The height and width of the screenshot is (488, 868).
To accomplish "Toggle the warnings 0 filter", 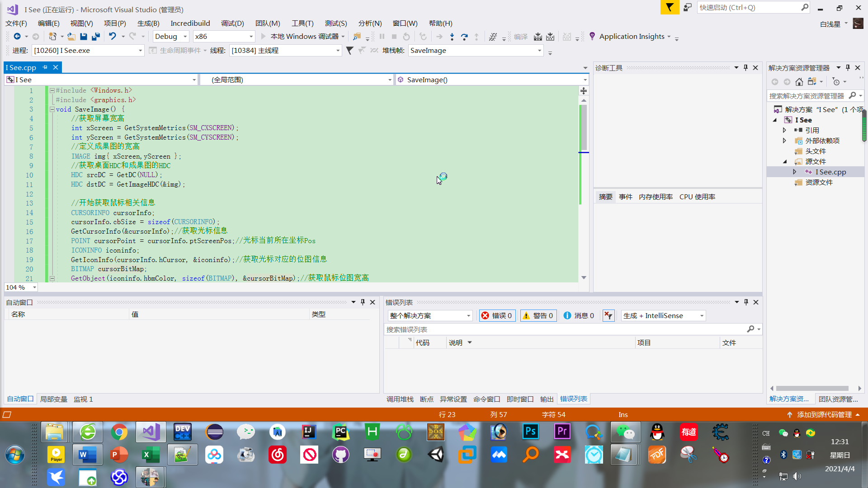I will pos(538,316).
